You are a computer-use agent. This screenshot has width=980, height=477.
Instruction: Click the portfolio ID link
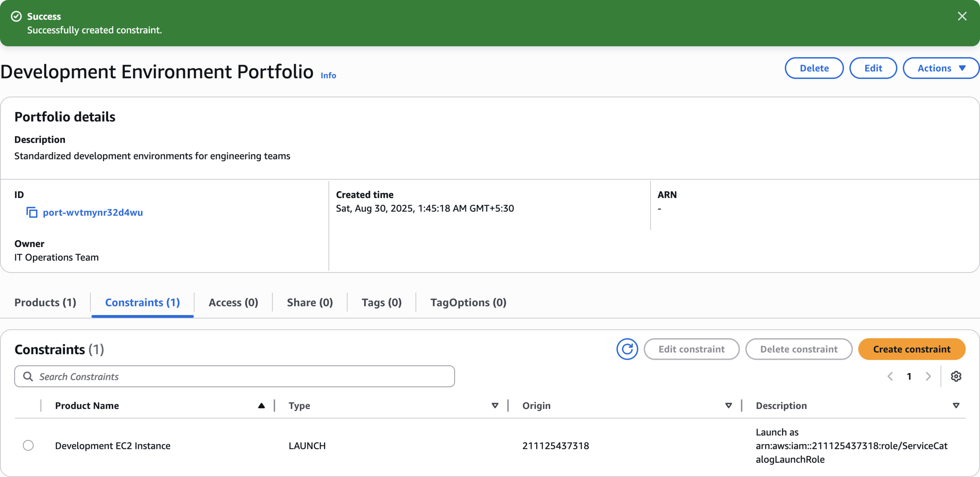point(93,212)
